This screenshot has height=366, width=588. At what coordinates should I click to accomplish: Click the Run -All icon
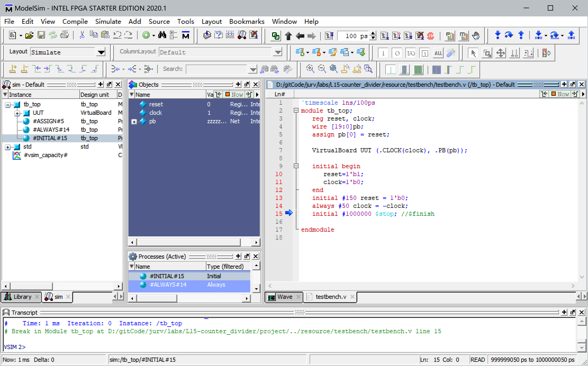click(408, 36)
